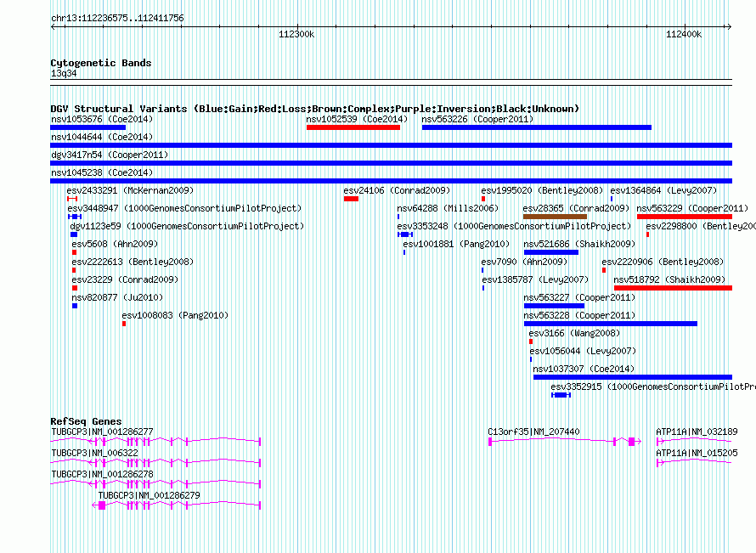Open esv3448947 1000Genomes variant label
The height and width of the screenshot is (553, 756).
click(184, 208)
